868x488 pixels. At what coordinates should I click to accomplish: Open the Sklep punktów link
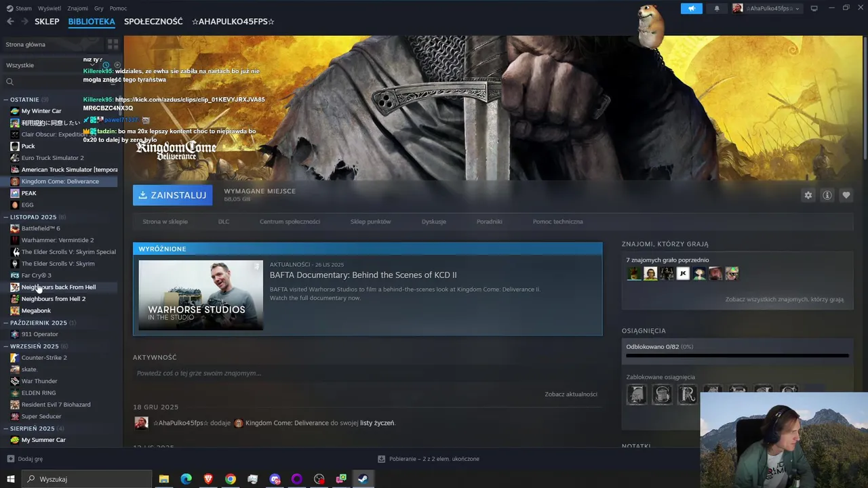[x=370, y=222]
